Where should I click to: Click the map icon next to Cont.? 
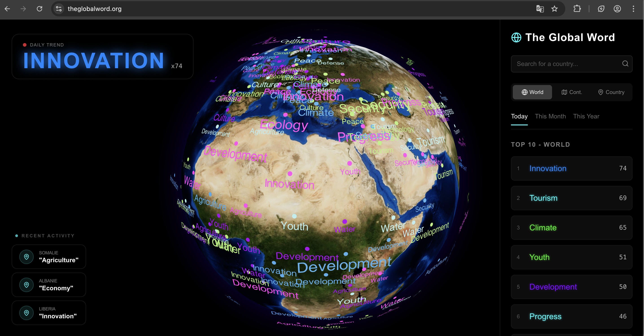[565, 92]
